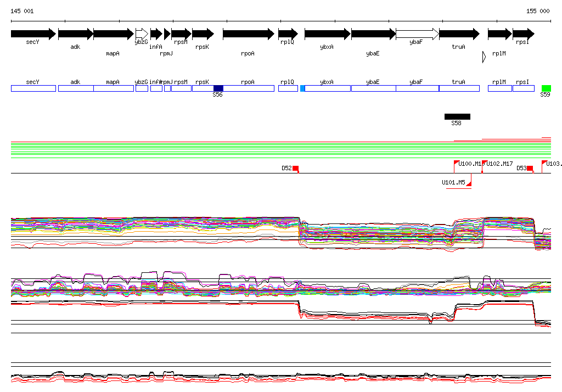Click the S56 segment label text

217,94
